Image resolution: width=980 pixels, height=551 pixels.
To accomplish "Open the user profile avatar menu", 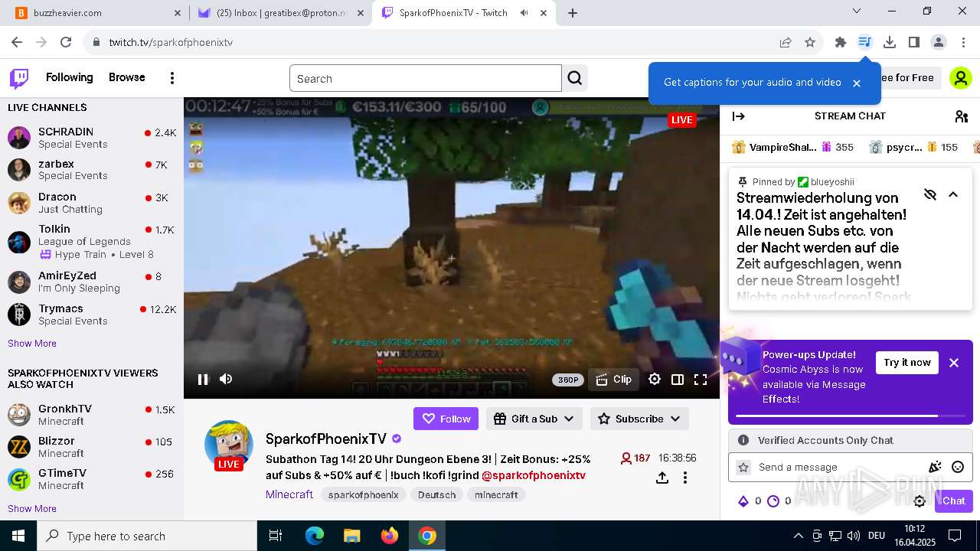I will pyautogui.click(x=960, y=78).
